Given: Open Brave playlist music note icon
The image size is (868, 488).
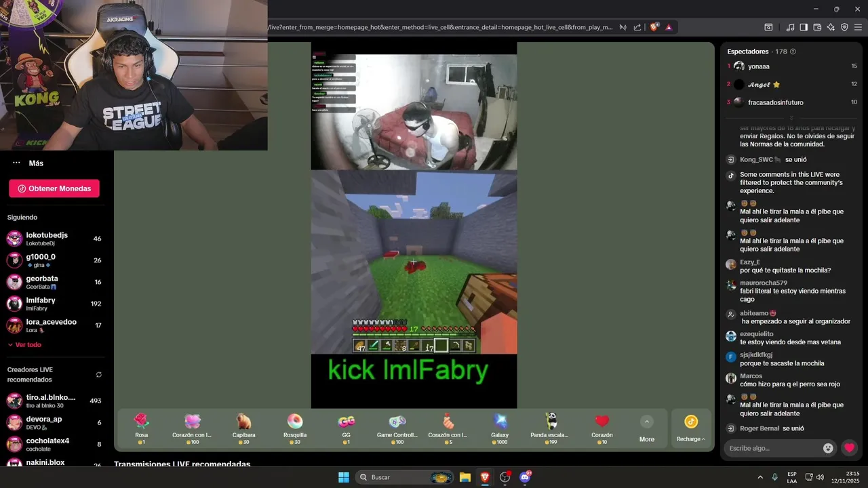Looking at the screenshot, I should (x=790, y=27).
